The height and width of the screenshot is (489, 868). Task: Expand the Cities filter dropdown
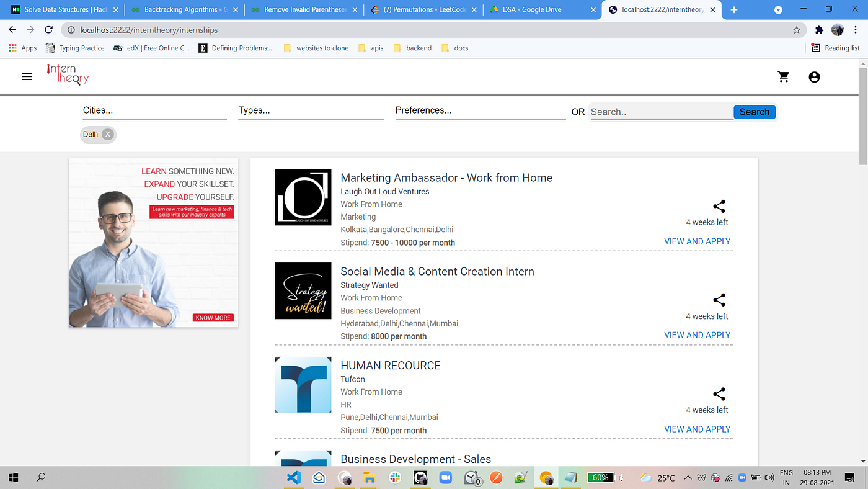point(154,110)
